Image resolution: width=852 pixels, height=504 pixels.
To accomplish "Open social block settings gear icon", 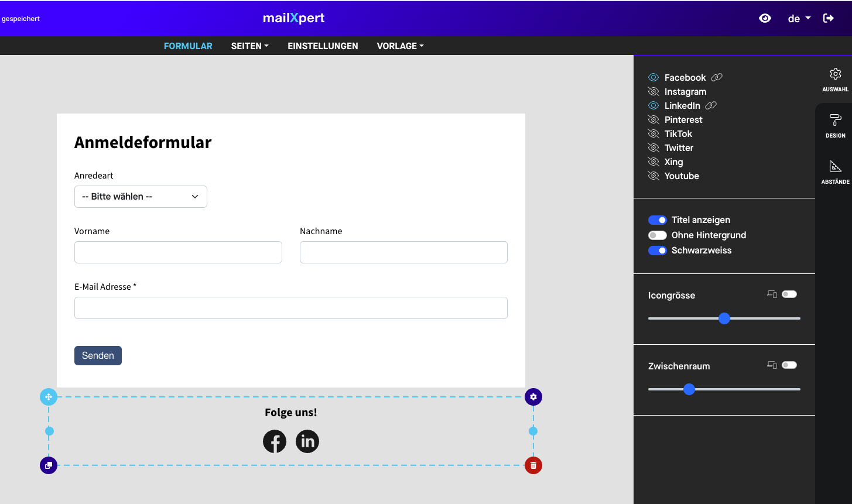I will point(533,397).
